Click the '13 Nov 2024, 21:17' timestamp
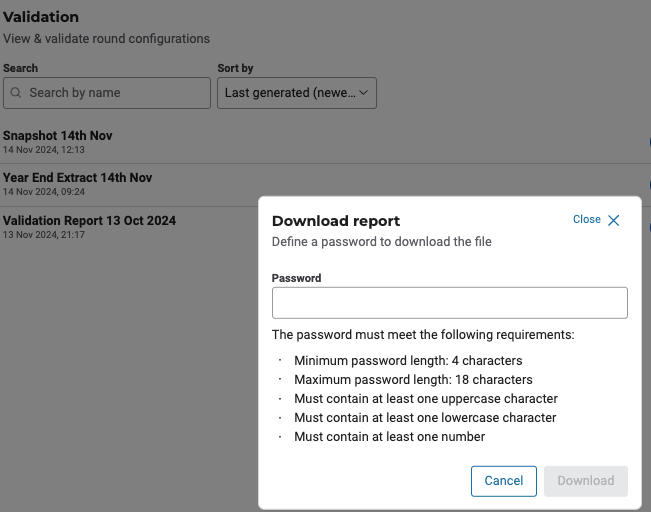Image resolution: width=651 pixels, height=512 pixels. 43,235
